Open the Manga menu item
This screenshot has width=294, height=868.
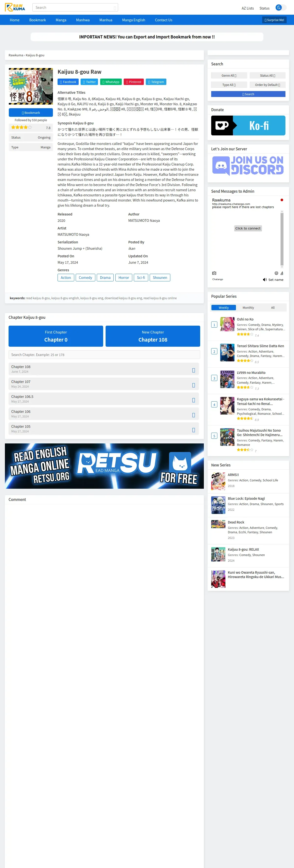pyautogui.click(x=61, y=20)
